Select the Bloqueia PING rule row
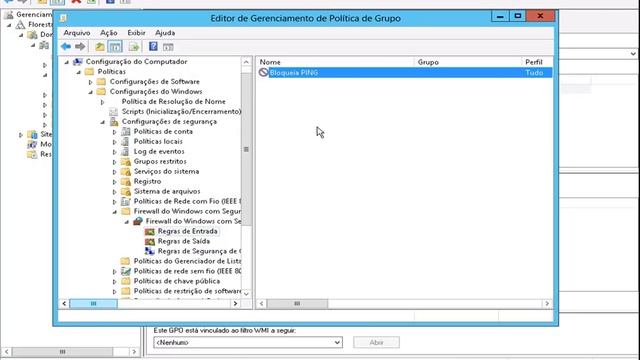Viewport: 640px width, 360px height. click(x=404, y=73)
